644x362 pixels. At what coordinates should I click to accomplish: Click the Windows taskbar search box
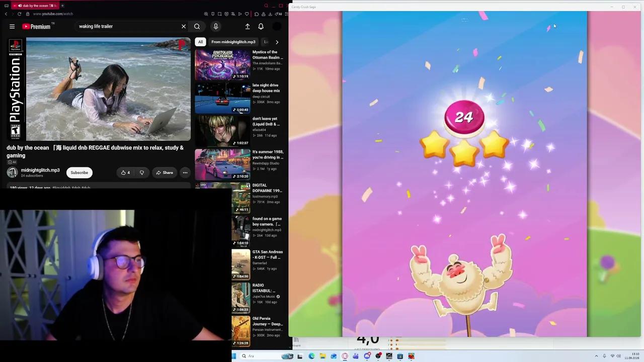(x=262, y=356)
